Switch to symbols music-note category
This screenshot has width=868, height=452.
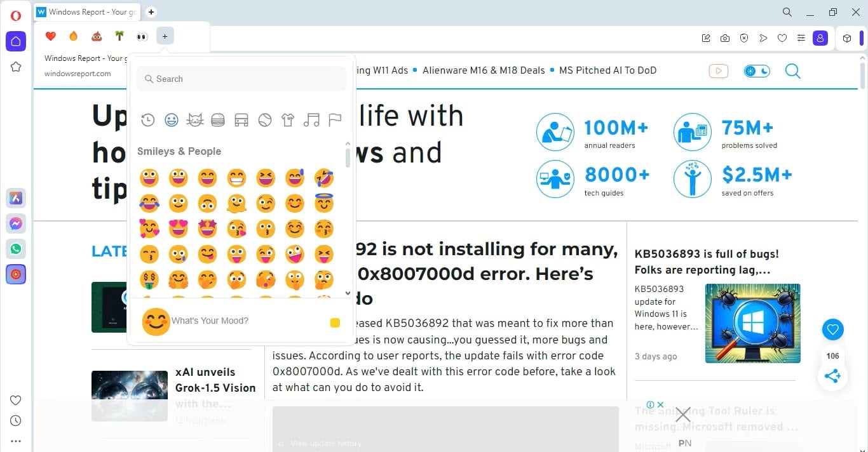(x=311, y=119)
